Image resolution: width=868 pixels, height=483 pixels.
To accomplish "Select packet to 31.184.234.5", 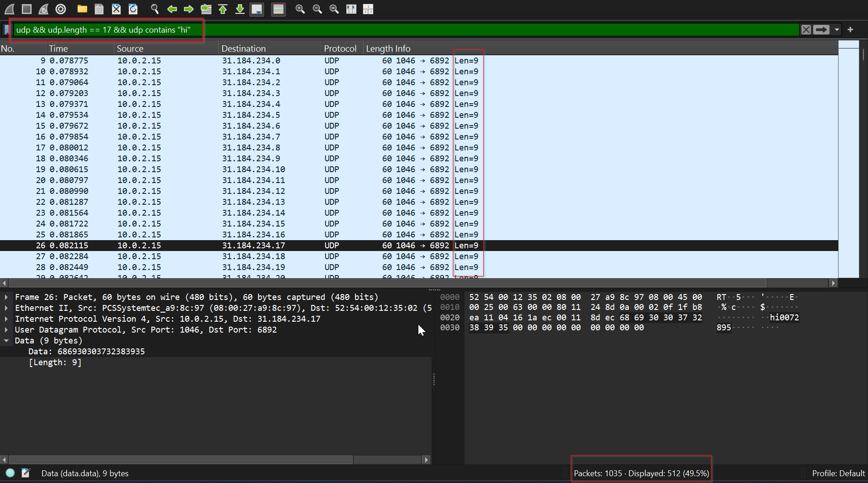I will tap(419, 115).
